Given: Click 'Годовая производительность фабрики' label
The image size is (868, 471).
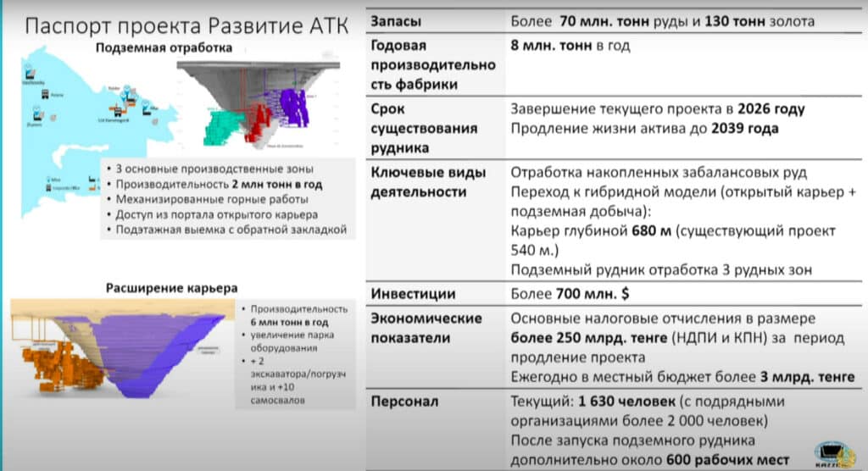Looking at the screenshot, I should (x=433, y=64).
